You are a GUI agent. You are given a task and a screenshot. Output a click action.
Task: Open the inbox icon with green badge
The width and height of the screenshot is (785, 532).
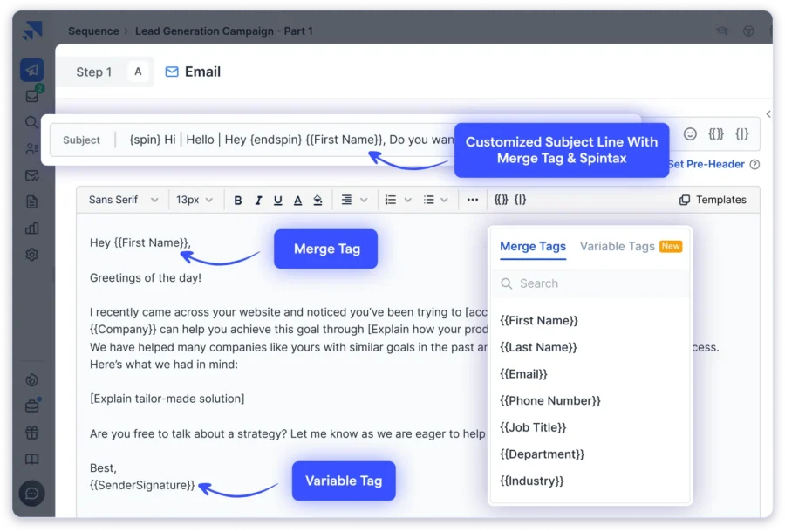pyautogui.click(x=32, y=95)
